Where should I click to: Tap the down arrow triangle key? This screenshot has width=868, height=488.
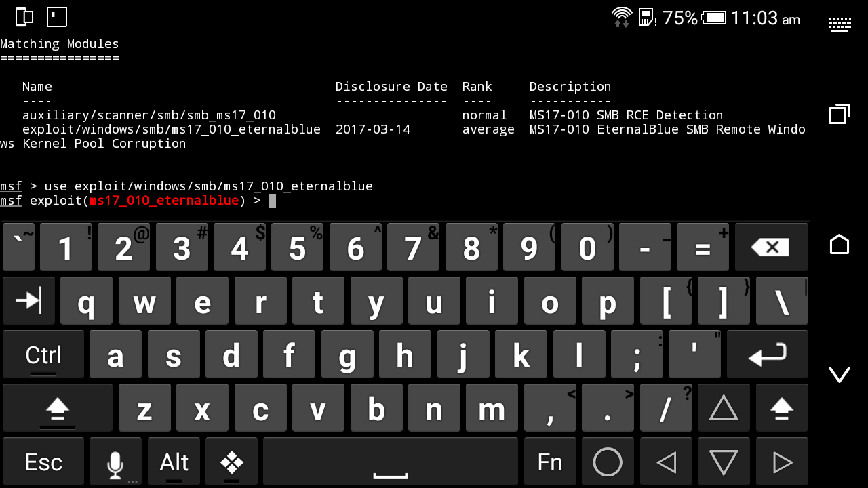[724, 462]
